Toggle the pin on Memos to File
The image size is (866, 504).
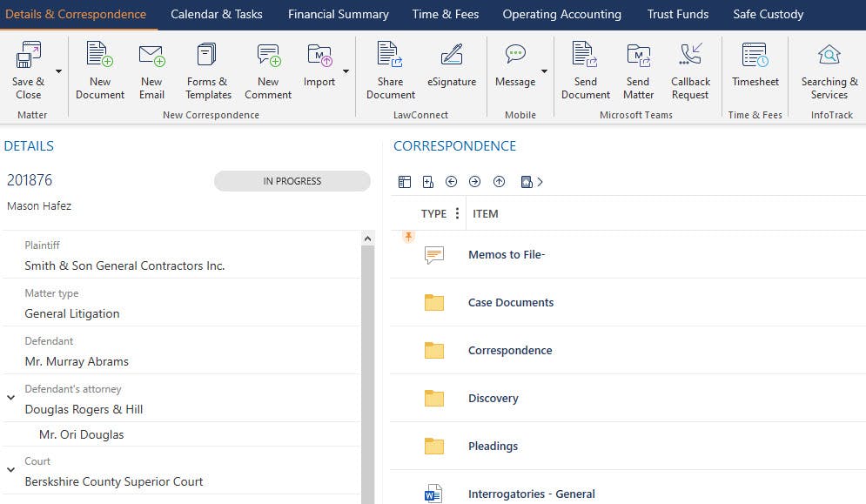click(x=408, y=237)
